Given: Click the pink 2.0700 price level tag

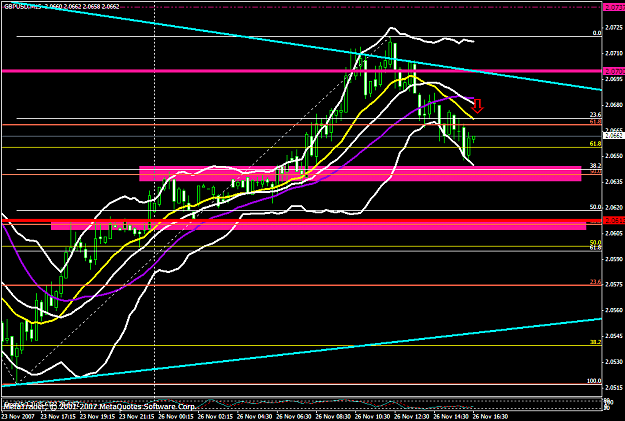Looking at the screenshot, I should point(614,71).
